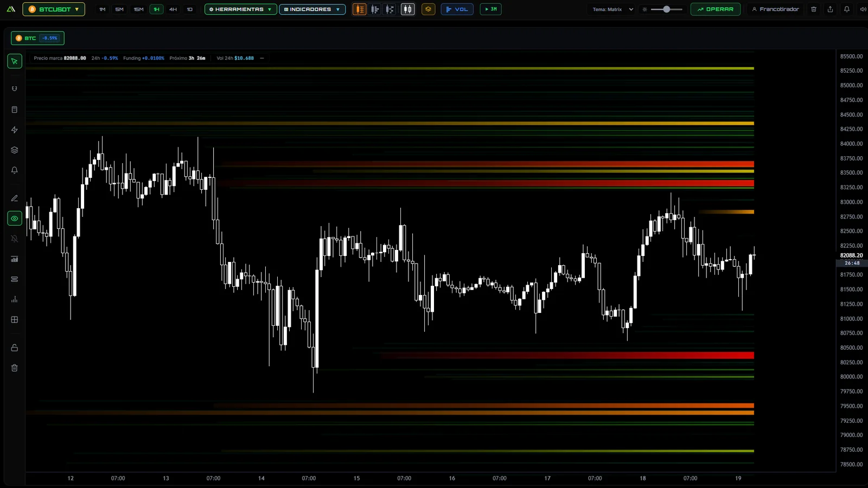Open the lightning bolt quick action tool
The height and width of the screenshot is (488, 868).
(x=15, y=130)
